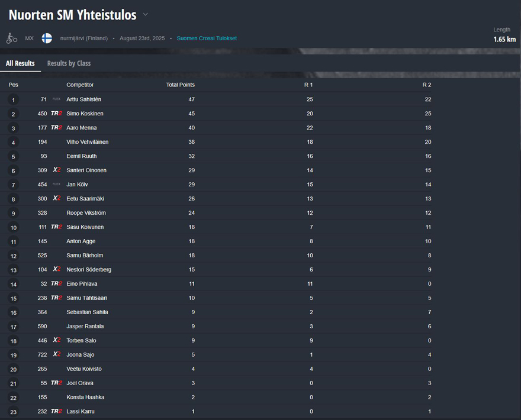Click the Finland flag icon
521x420 pixels.
[x=47, y=38]
